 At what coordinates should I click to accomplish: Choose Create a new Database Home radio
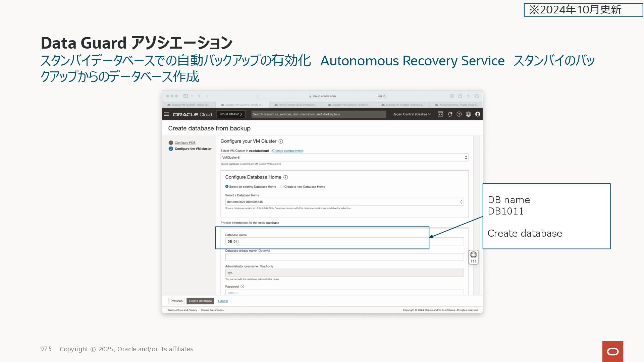pyautogui.click(x=282, y=187)
